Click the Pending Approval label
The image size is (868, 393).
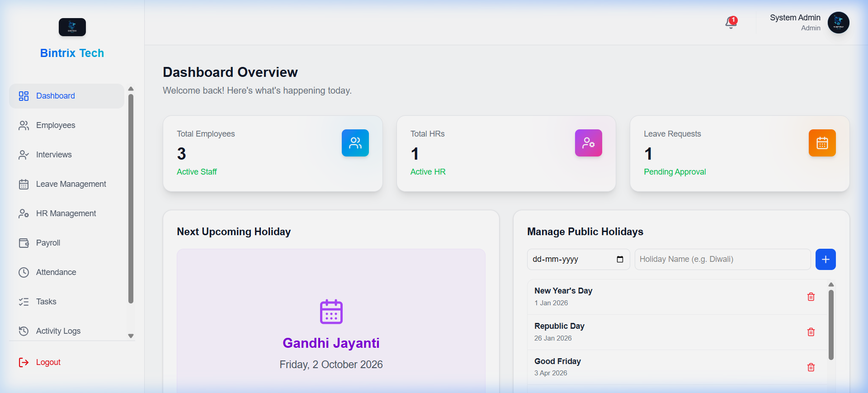675,172
